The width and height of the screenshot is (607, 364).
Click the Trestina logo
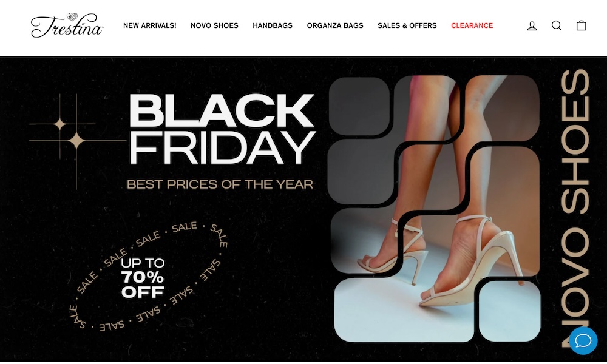tap(67, 25)
